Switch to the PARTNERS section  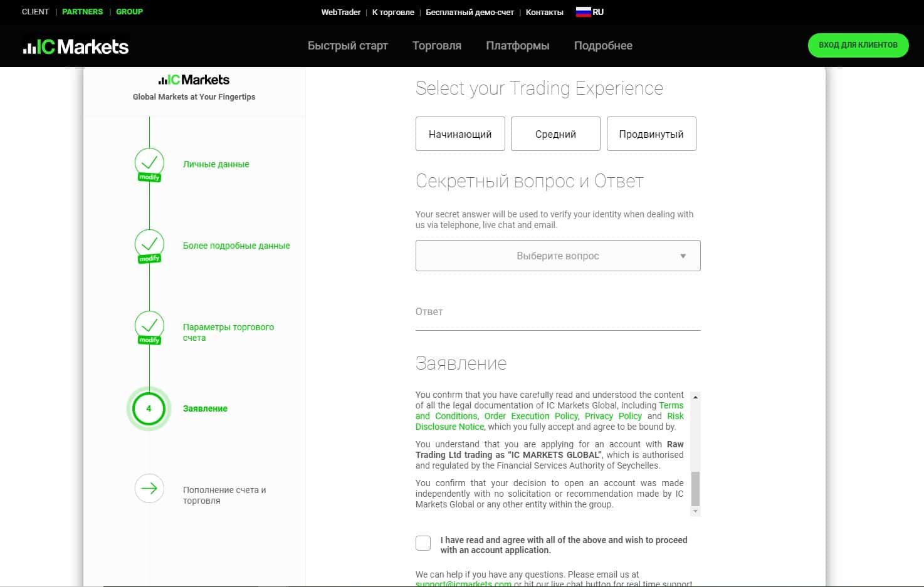click(82, 12)
